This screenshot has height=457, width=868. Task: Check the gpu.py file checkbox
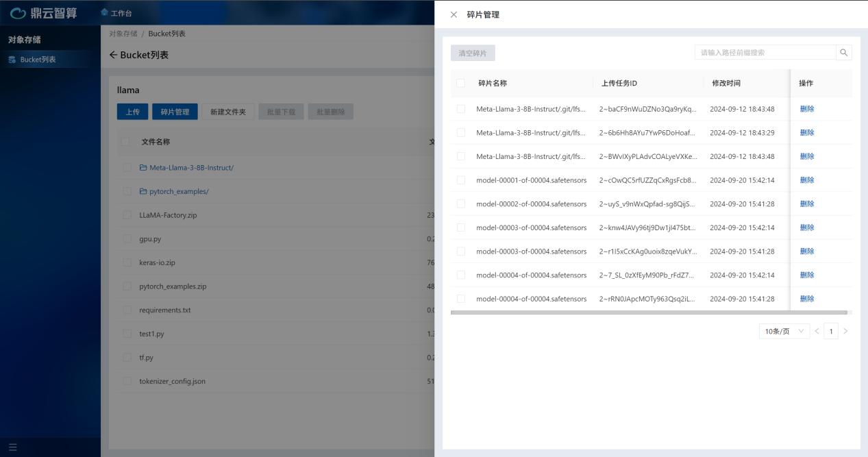[x=127, y=239]
